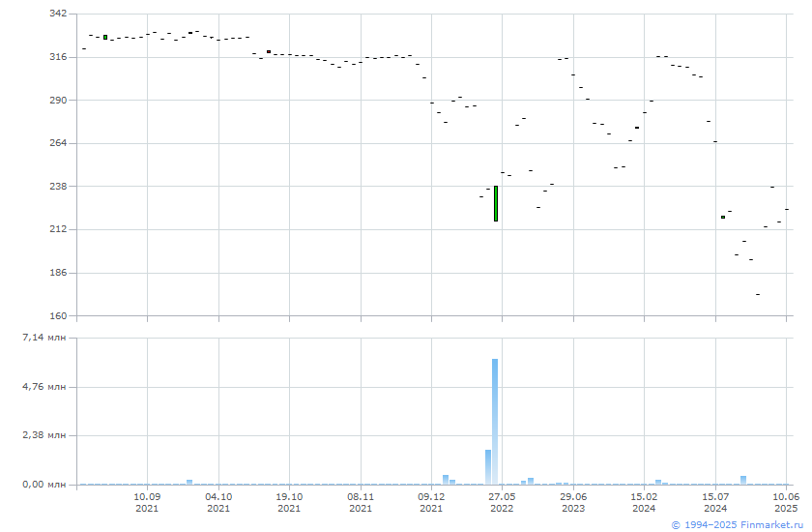Viewport: 812px width, 532px height.
Task: Click the tall green candlestick near 27.05.2022
Action: click(x=496, y=203)
